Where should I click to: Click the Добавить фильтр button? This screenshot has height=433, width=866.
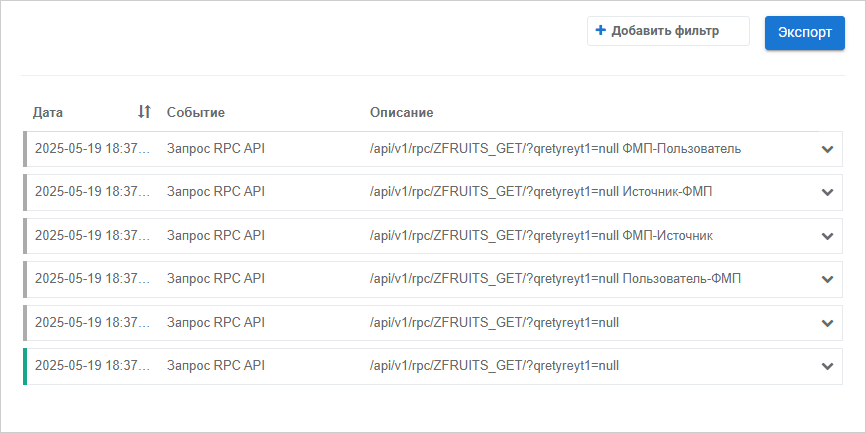[x=667, y=31]
